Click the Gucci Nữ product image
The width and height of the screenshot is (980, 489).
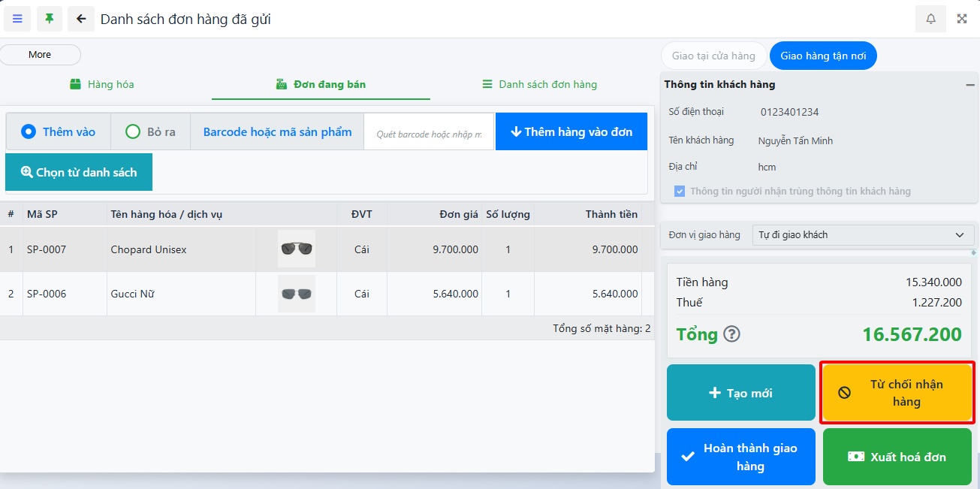296,294
